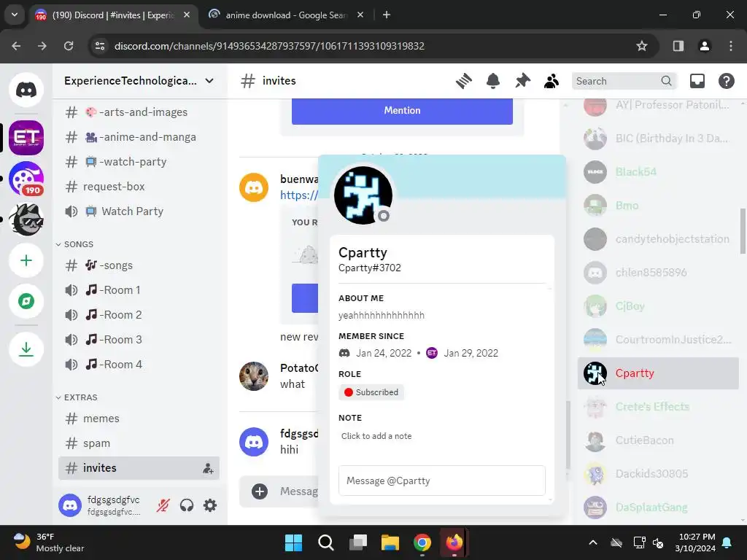This screenshot has width=747, height=560.
Task: Select member CutieBacon in member list
Action: 658,440
